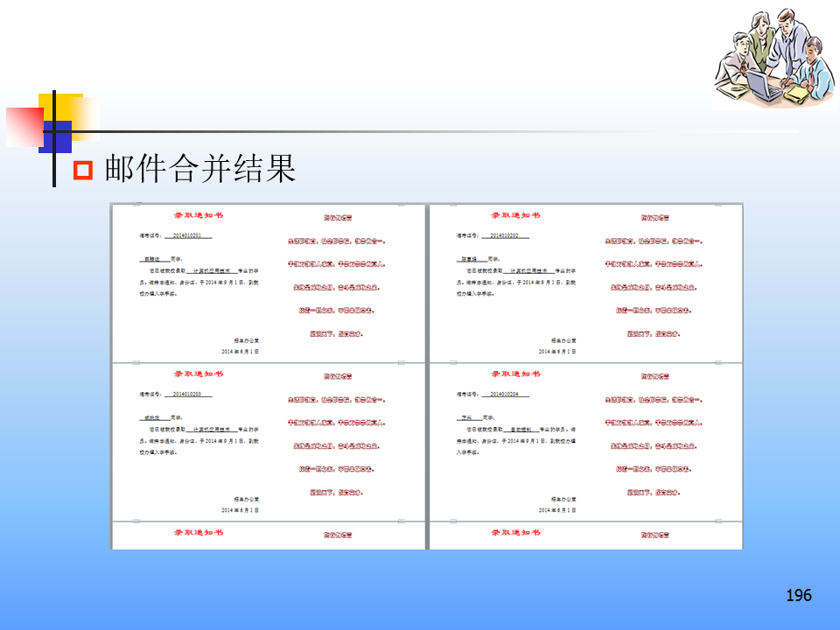The image size is (840, 630).
Task: Click 招生办公室 signature in the 2014010201 letter
Action: tap(247, 340)
